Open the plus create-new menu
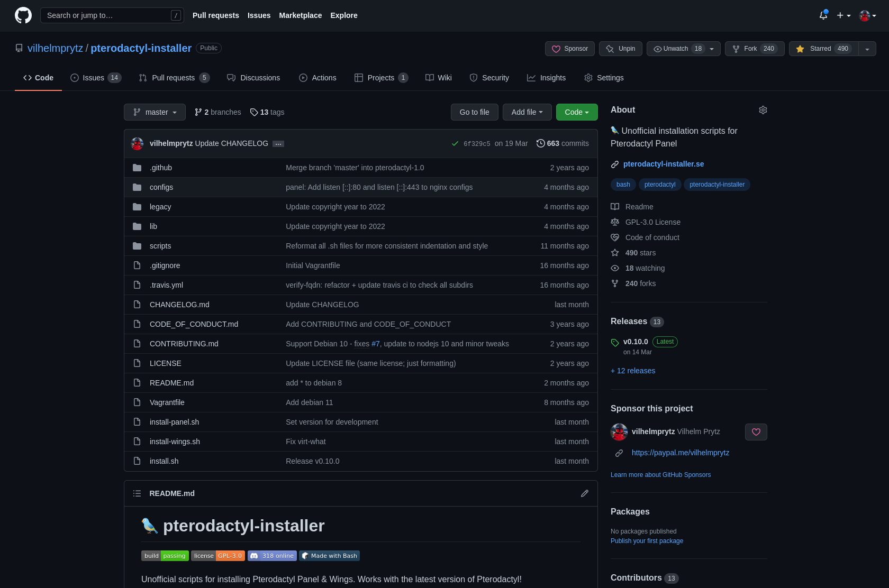This screenshot has height=588, width=889. 843,15
